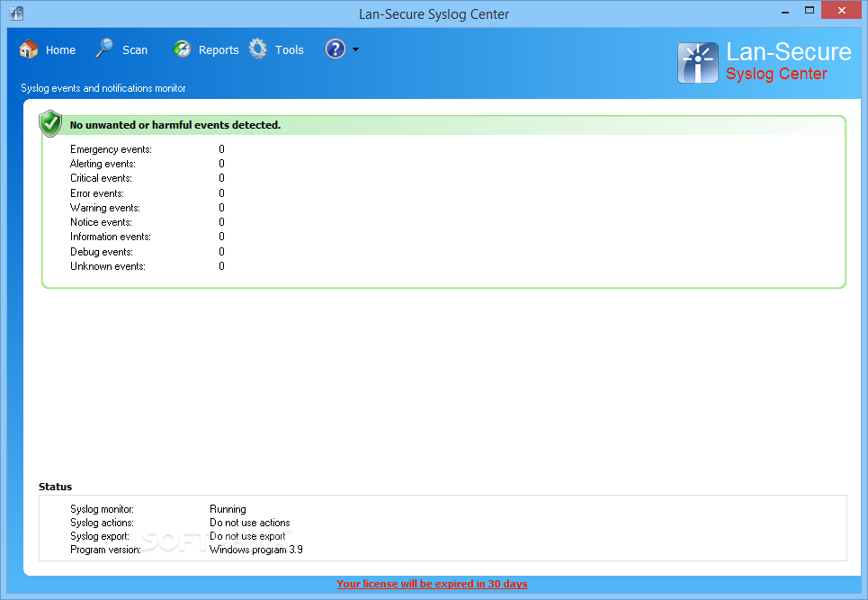Select the 'Warning events:' label
The width and height of the screenshot is (868, 600).
tap(104, 208)
